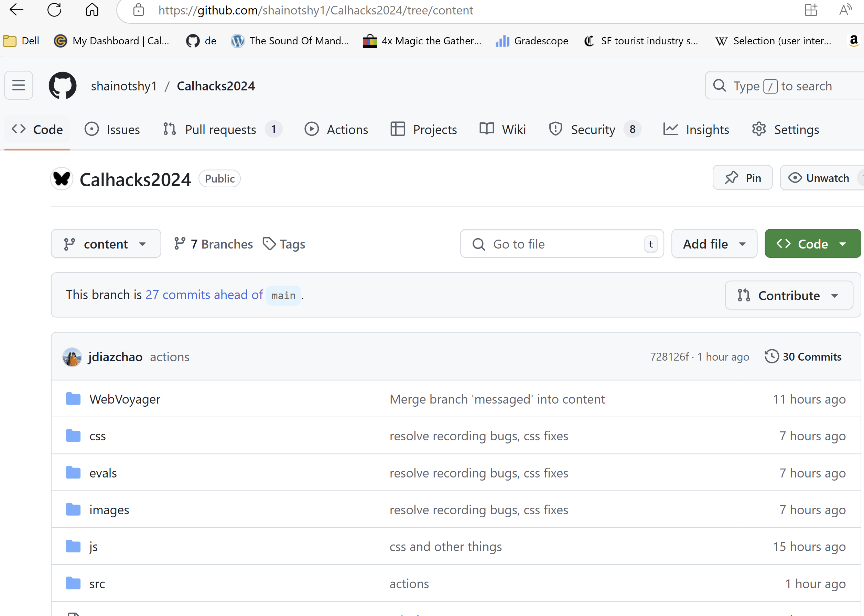Open the Add file dropdown
864x616 pixels.
714,244
